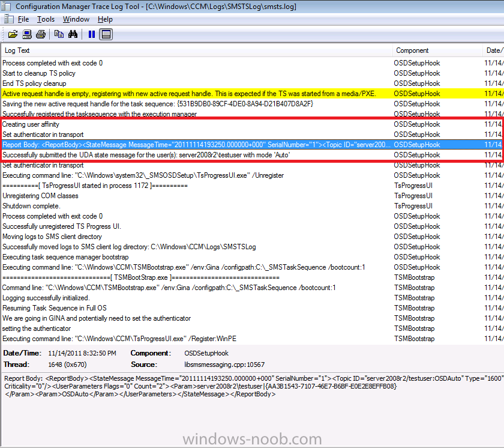Select TsProgressUI.exe /Unregister command line row
This screenshot has width=504, height=448.
(252, 175)
